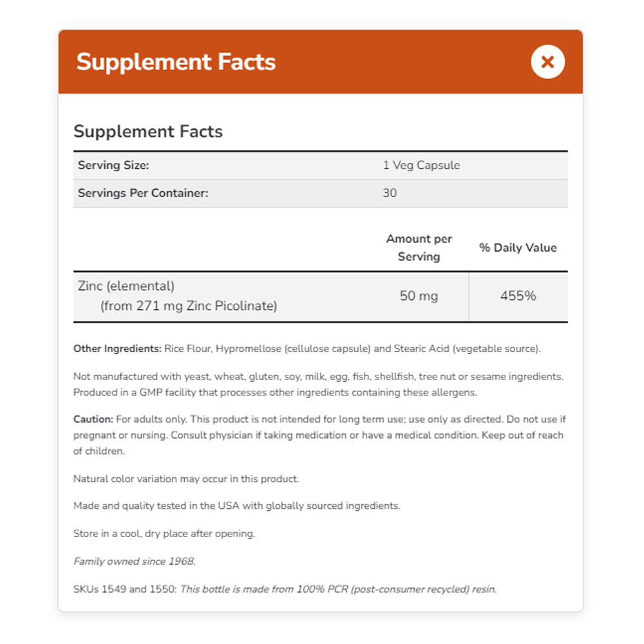Click the Zinc (elemental) ingredient name

(126, 286)
